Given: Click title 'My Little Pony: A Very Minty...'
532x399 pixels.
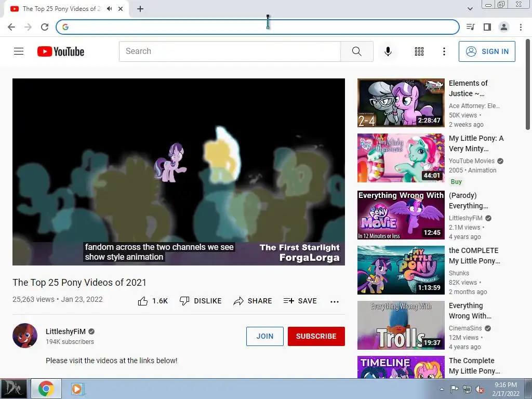Looking at the screenshot, I should pos(476,143).
